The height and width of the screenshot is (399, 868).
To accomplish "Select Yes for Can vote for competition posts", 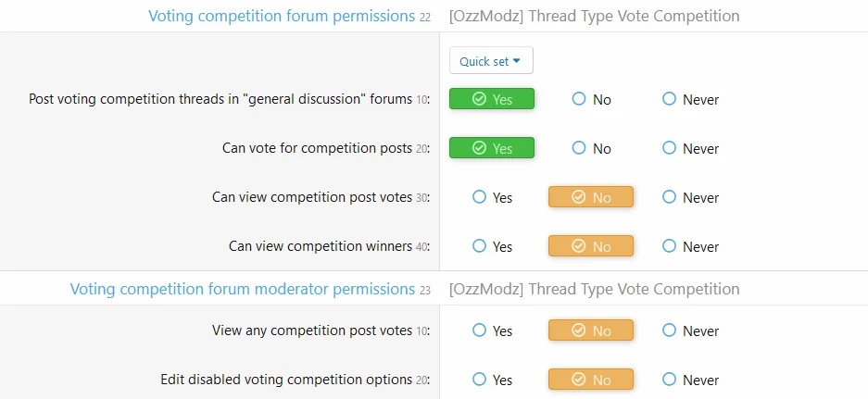I will pyautogui.click(x=492, y=148).
